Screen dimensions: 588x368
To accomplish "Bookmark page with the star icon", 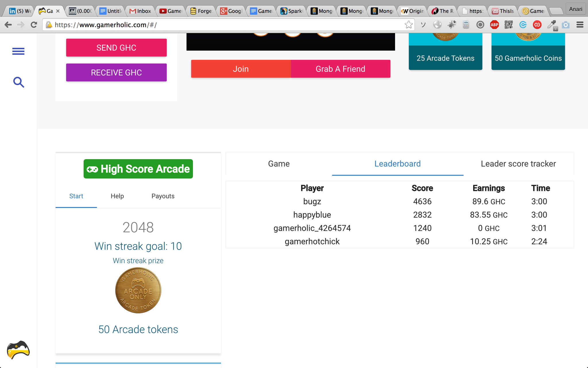I will [408, 25].
